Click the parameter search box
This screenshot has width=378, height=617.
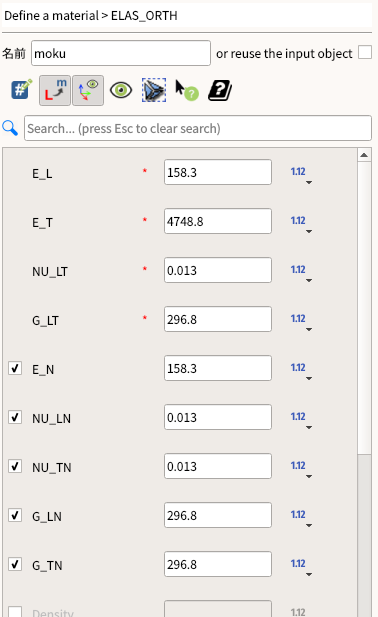tap(198, 128)
